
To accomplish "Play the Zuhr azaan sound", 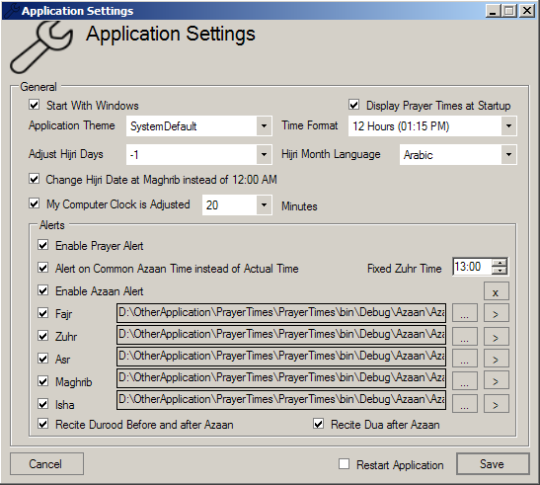I will (x=496, y=337).
